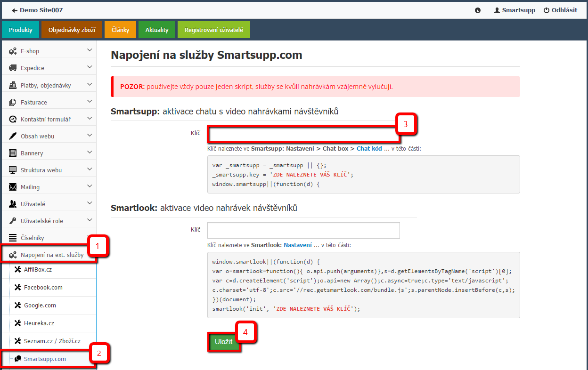Click the Expedice truck icon
The height and width of the screenshot is (370, 588).
(13, 68)
